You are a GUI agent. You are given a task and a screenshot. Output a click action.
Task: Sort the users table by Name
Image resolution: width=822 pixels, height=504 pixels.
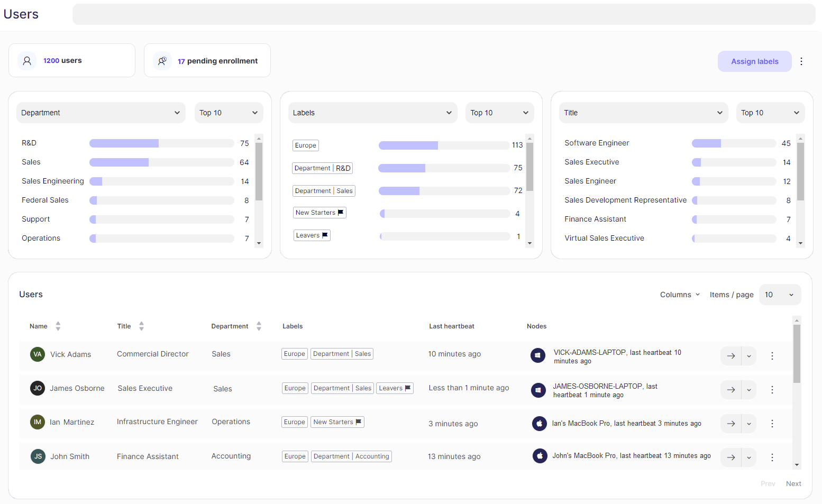[58, 326]
